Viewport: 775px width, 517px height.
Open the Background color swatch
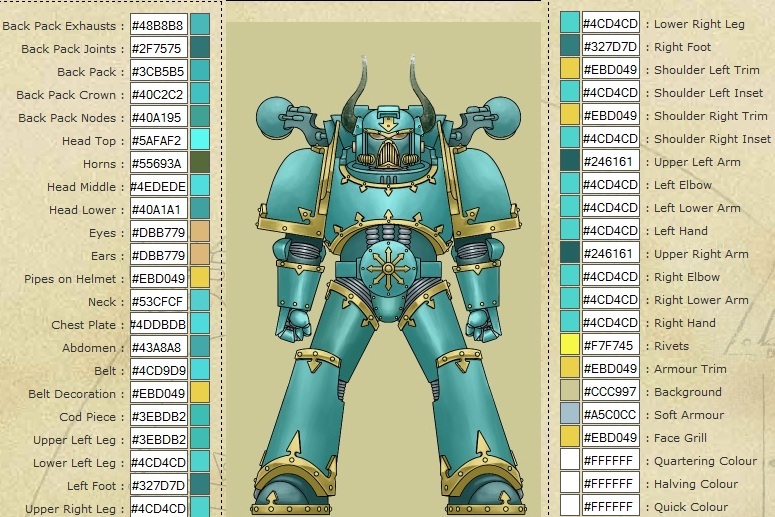pos(570,392)
